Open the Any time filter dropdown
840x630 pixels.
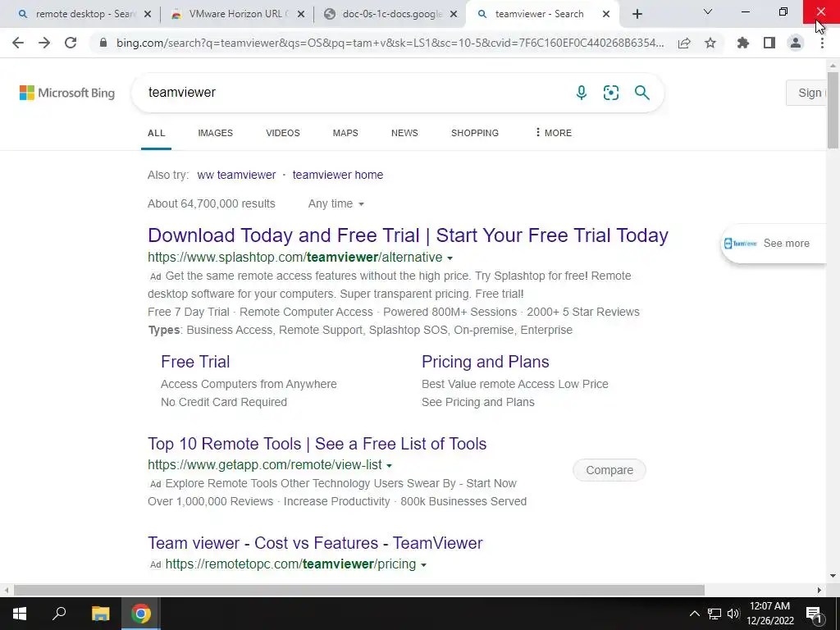click(336, 203)
